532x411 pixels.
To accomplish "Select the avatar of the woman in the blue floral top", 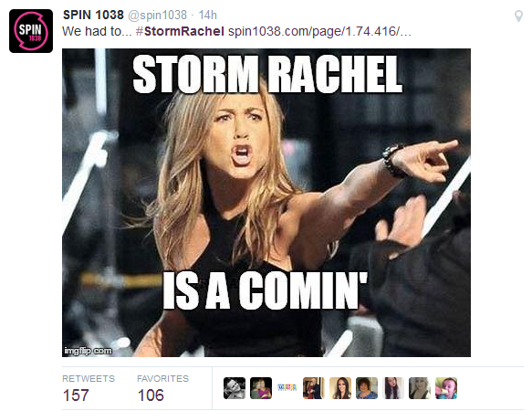I will (x=367, y=388).
